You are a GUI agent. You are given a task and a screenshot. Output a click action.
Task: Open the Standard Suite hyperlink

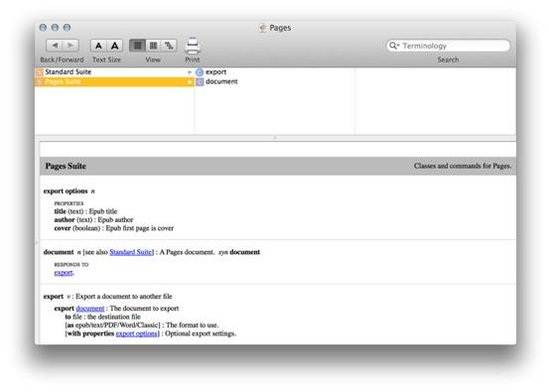point(131,252)
